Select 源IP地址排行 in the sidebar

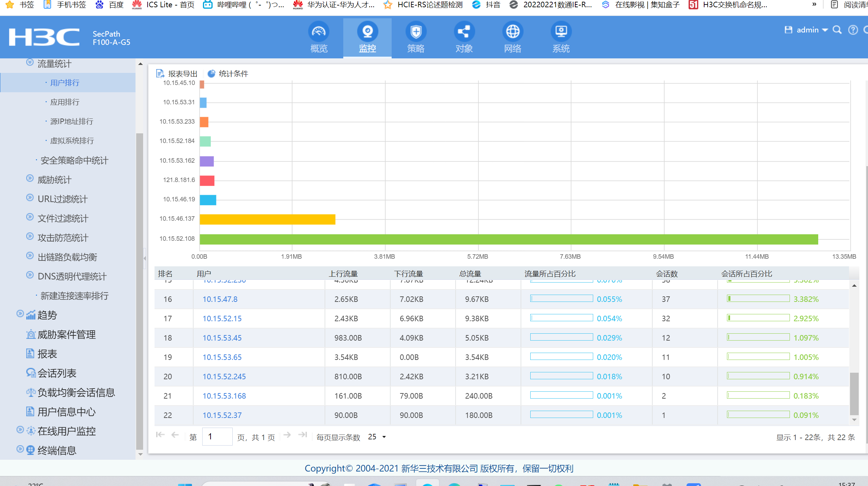[72, 122]
